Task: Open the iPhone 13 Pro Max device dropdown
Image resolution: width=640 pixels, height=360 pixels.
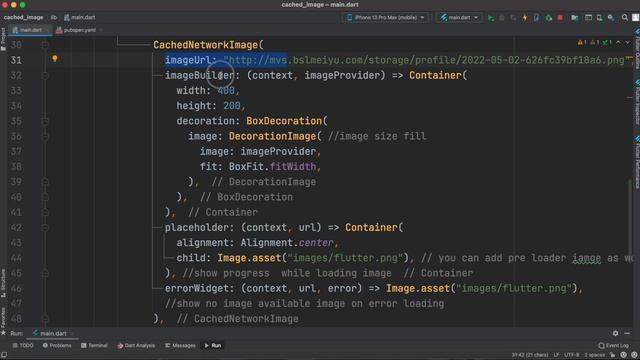Action: [386, 18]
